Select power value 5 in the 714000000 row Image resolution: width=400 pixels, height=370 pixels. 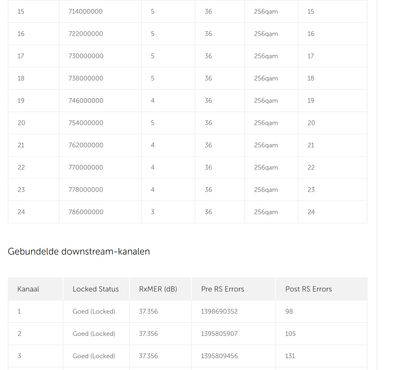152,12
